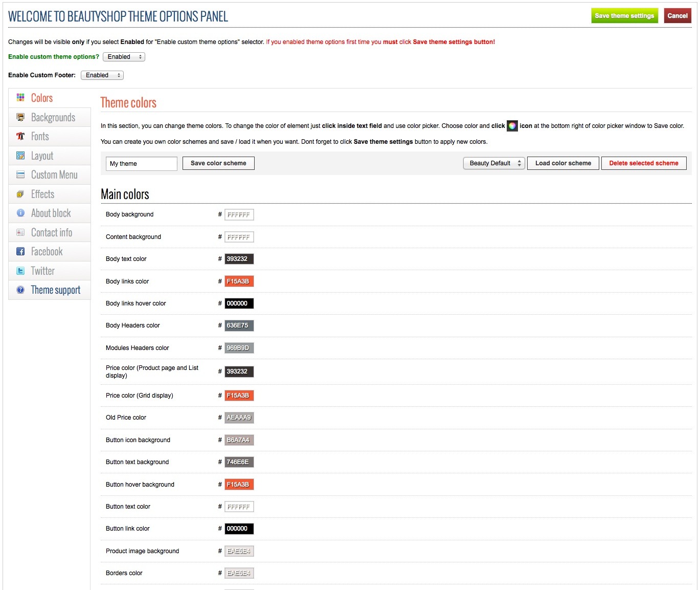Go to the Contact info tab
This screenshot has height=590, width=700.
[x=50, y=232]
